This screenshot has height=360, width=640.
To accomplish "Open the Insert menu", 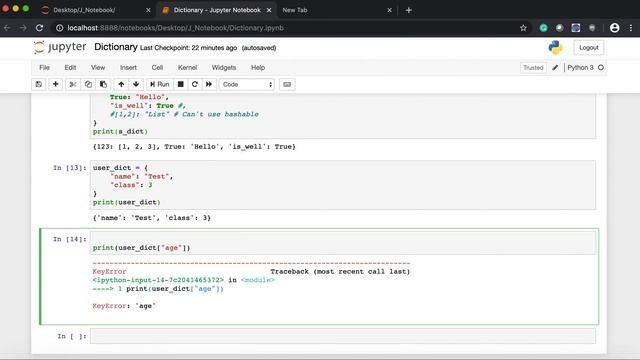I will pyautogui.click(x=128, y=67).
